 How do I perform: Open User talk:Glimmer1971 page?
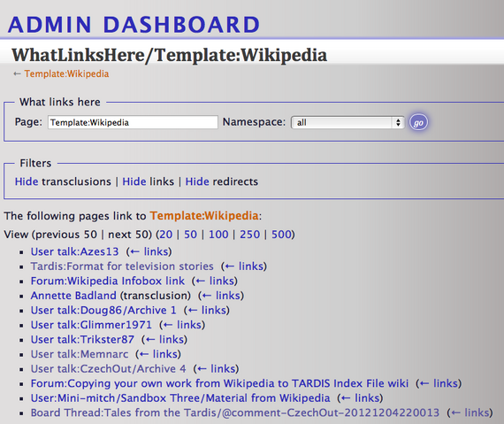pyautogui.click(x=91, y=325)
